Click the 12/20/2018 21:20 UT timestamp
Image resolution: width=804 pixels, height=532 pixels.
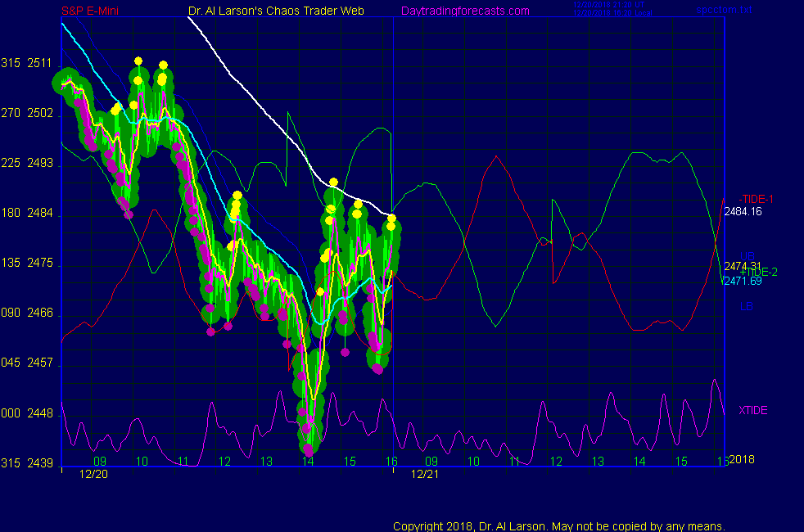tap(610, 5)
